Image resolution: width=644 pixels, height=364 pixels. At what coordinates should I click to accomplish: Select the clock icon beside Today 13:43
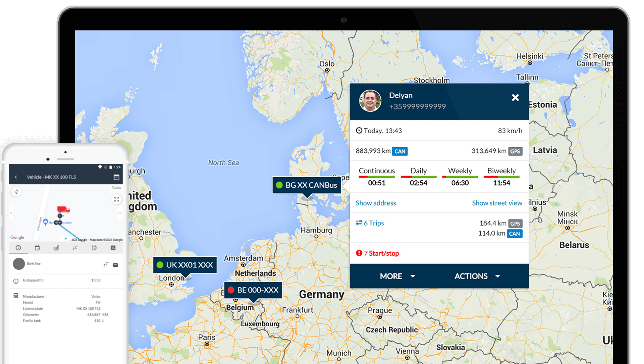[359, 130]
